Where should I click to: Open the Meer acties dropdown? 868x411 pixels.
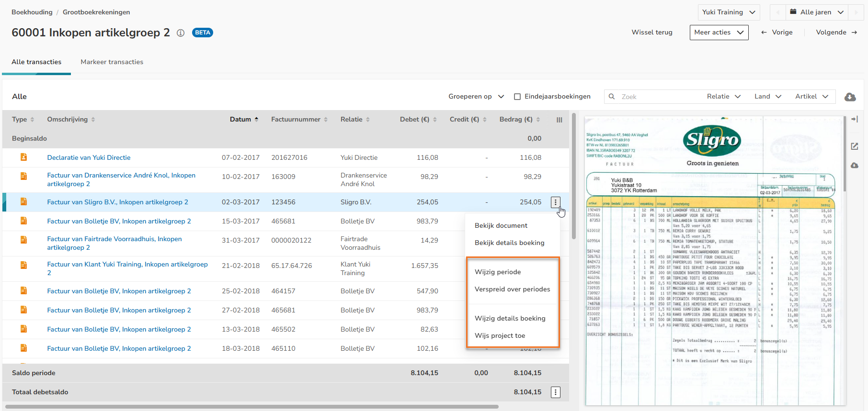pyautogui.click(x=719, y=33)
